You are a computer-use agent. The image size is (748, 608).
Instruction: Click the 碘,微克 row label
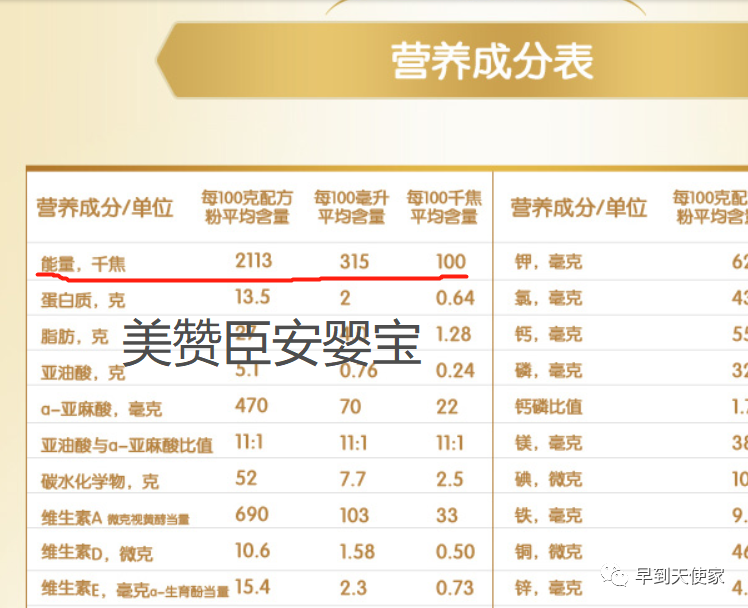click(x=549, y=479)
